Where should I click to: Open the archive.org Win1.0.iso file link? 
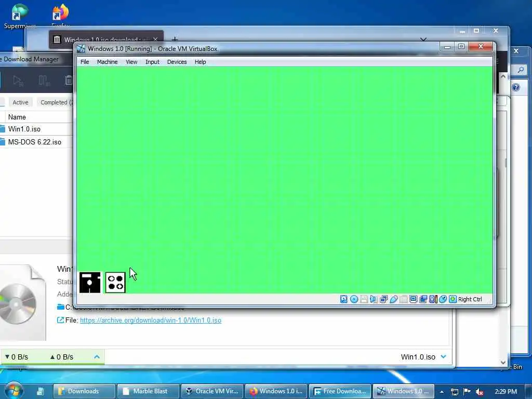point(151,320)
